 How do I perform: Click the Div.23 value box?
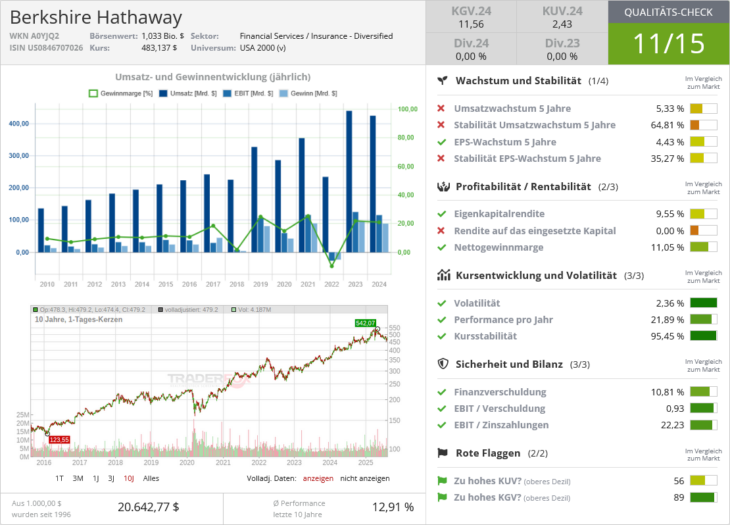tap(562, 49)
